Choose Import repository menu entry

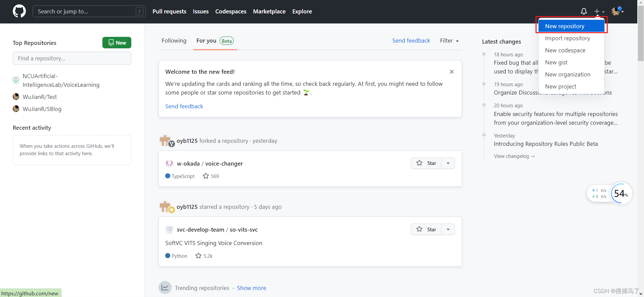click(x=571, y=38)
